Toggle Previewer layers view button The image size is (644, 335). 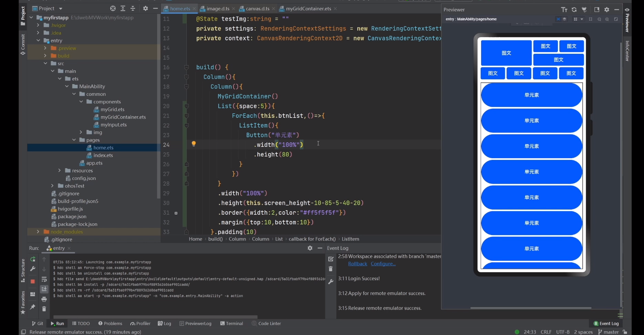click(x=564, y=19)
